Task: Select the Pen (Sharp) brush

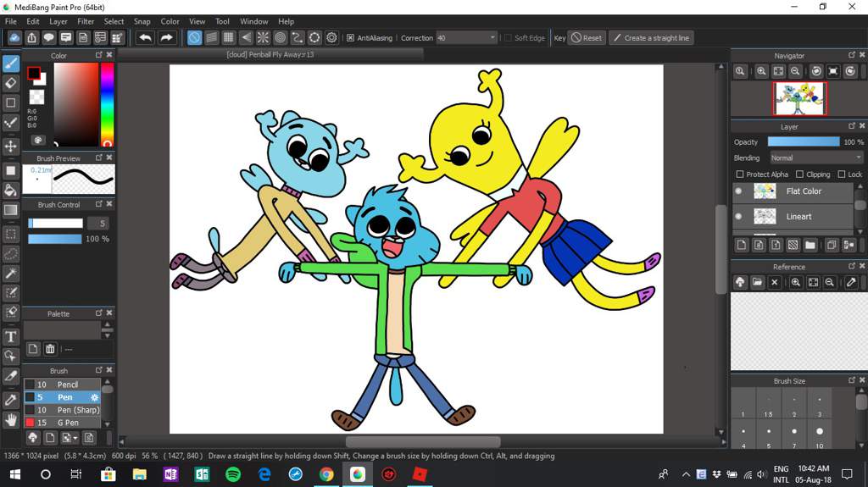Action: click(62, 410)
